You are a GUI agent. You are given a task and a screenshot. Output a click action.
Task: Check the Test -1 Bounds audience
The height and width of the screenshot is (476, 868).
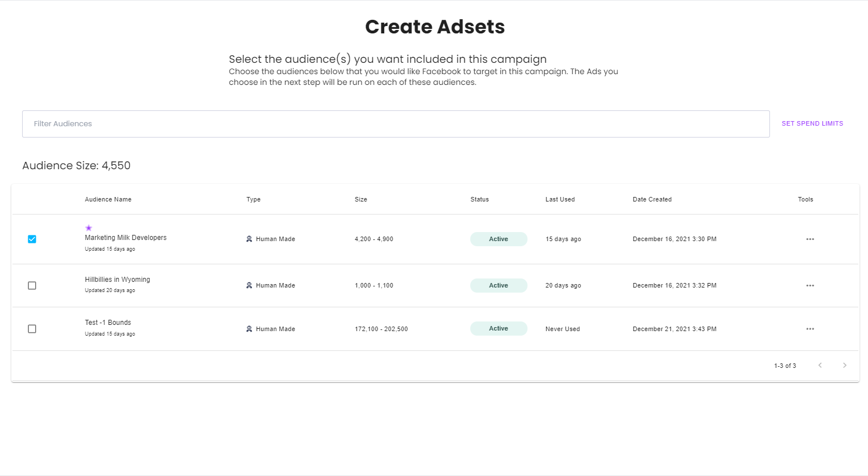tap(32, 329)
